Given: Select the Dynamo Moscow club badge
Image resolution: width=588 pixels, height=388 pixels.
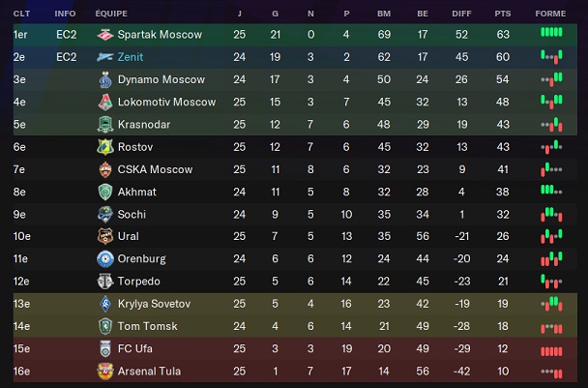Looking at the screenshot, I should [105, 79].
